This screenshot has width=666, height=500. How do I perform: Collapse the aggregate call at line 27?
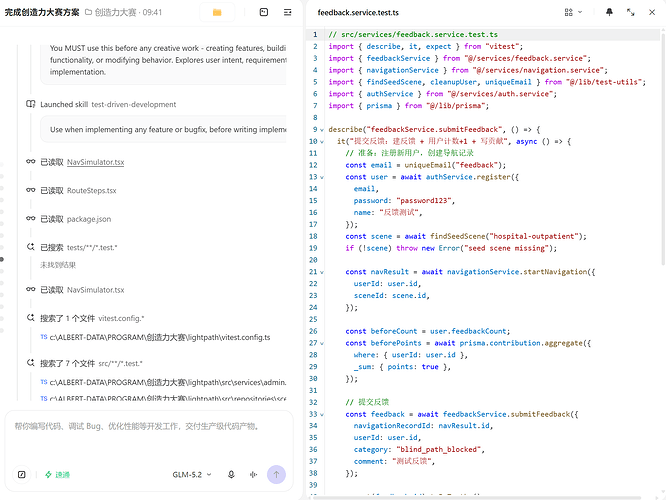click(x=322, y=343)
